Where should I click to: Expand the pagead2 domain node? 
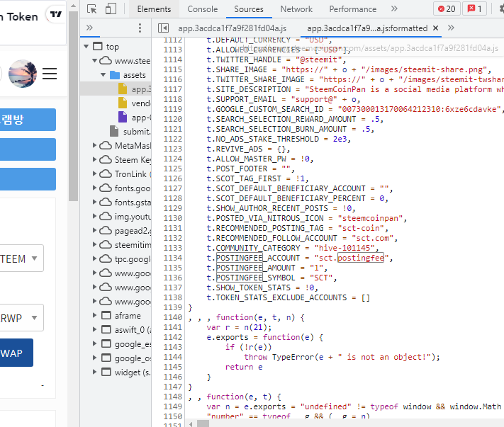click(x=94, y=230)
